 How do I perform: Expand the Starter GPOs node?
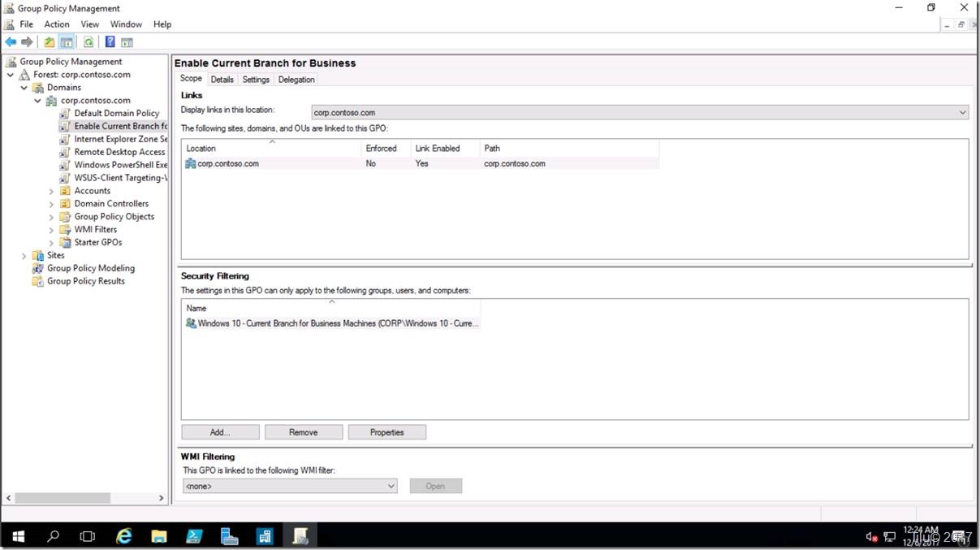[52, 243]
